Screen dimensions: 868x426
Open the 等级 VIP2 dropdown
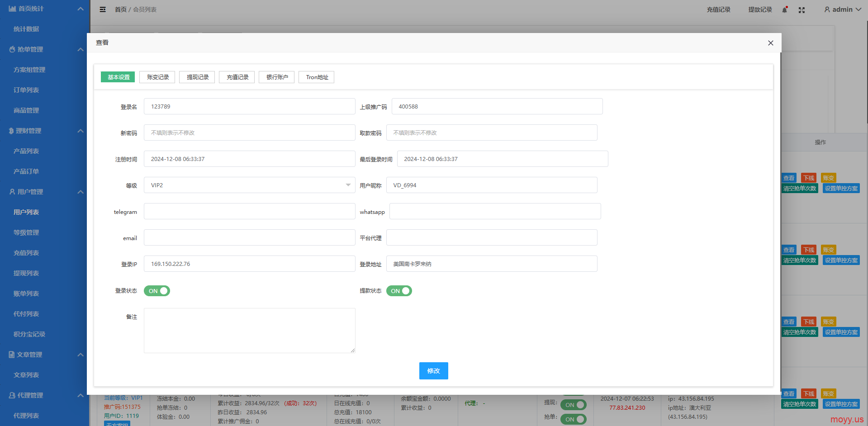249,185
